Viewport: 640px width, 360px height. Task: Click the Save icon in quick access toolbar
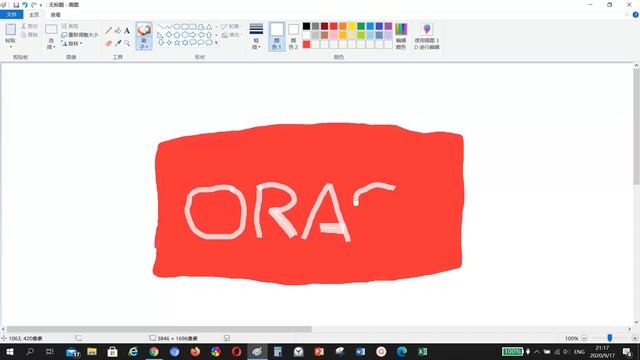pos(16,5)
